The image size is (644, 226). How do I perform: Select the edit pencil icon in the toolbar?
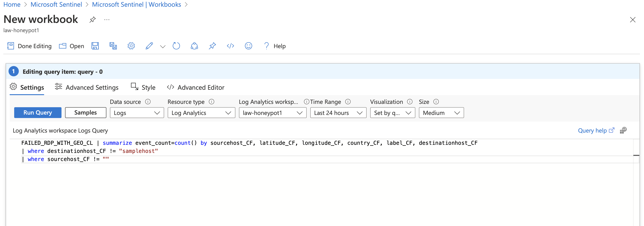click(149, 46)
